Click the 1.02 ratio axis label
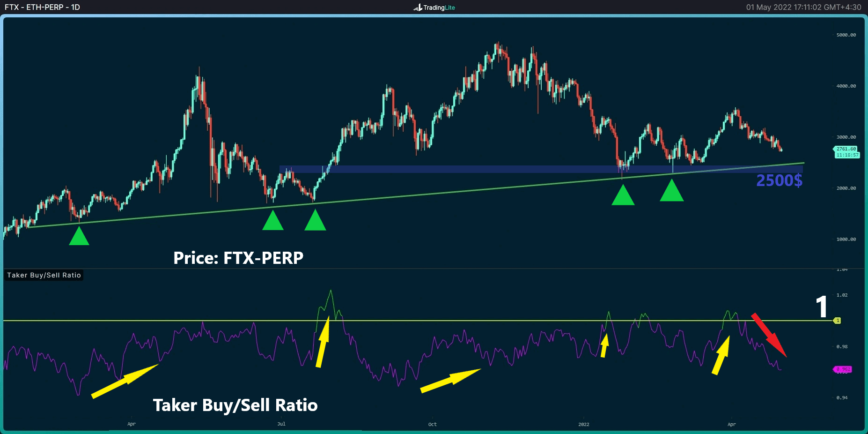The width and height of the screenshot is (868, 434). [x=842, y=295]
